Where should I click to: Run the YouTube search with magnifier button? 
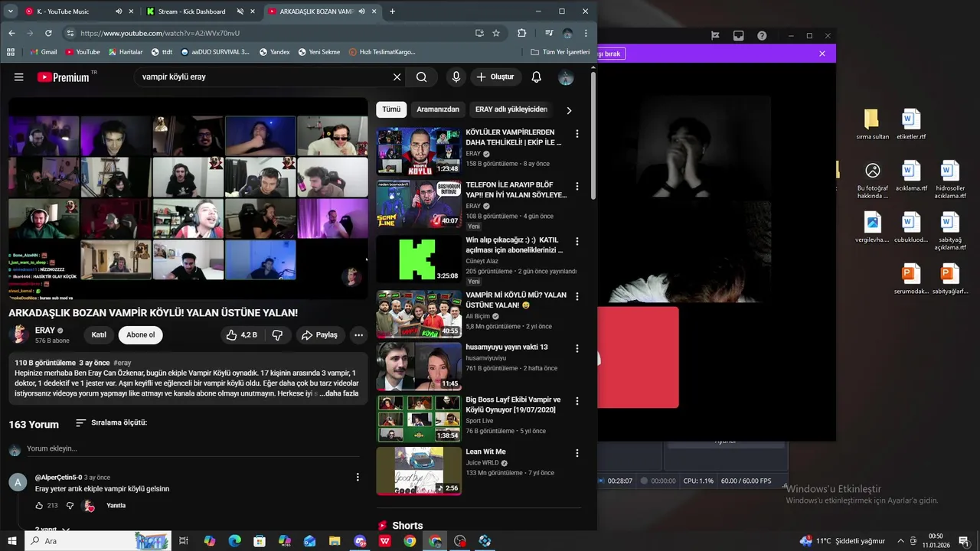click(x=422, y=77)
